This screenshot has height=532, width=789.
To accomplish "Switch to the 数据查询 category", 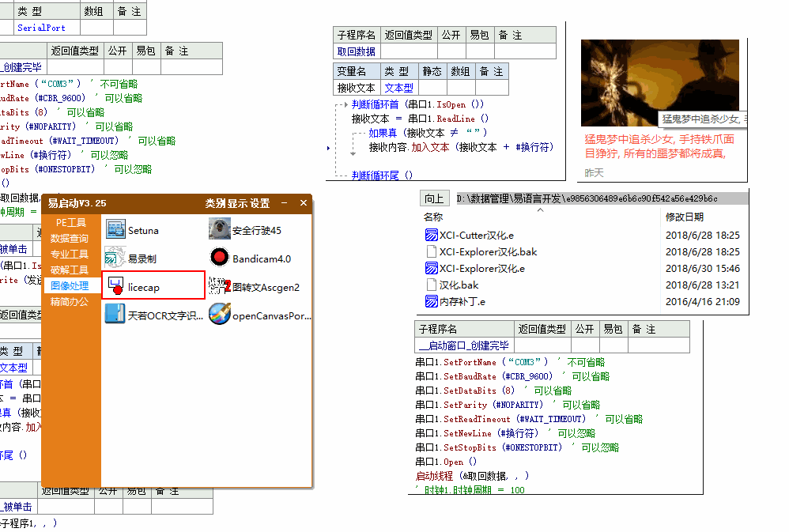I will (x=70, y=239).
